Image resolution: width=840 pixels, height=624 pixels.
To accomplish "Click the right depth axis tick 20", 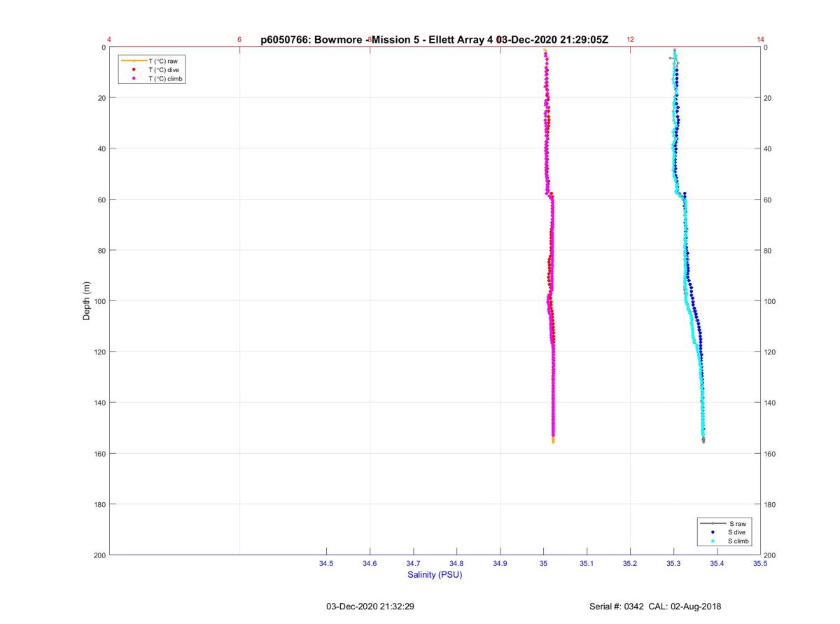I will pos(768,98).
